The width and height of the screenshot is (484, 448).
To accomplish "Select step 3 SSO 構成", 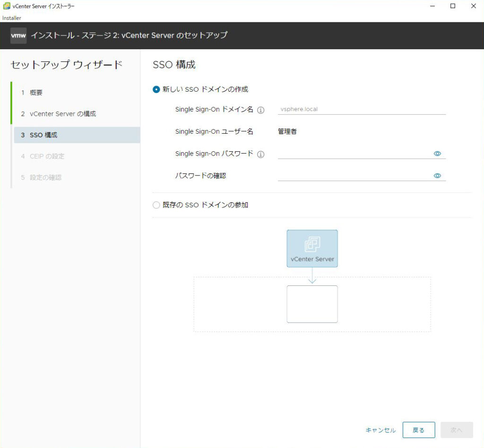I will click(77, 135).
